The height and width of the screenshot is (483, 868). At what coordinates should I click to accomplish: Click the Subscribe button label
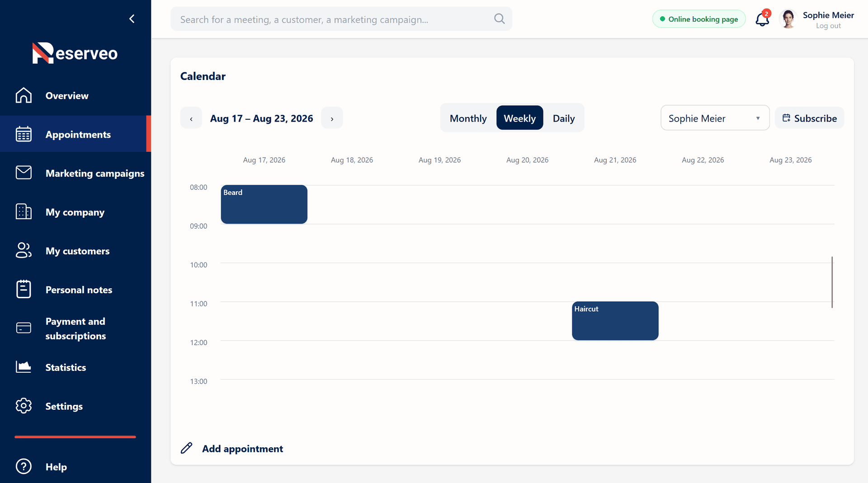pyautogui.click(x=815, y=118)
